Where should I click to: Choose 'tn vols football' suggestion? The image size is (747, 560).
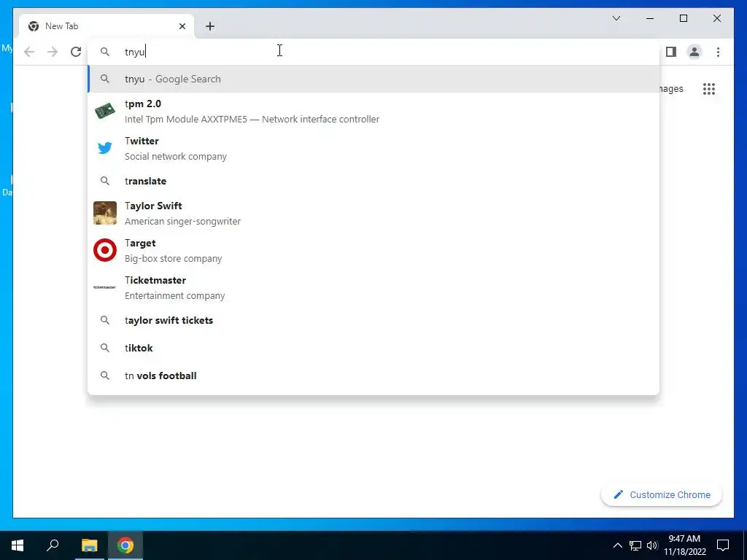pos(373,376)
